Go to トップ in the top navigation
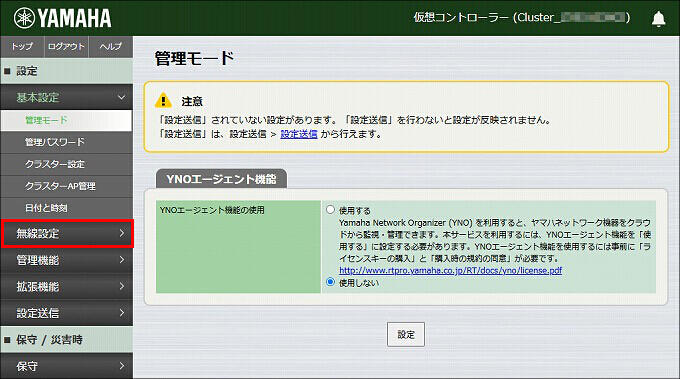The height and width of the screenshot is (379, 680). pos(22,46)
